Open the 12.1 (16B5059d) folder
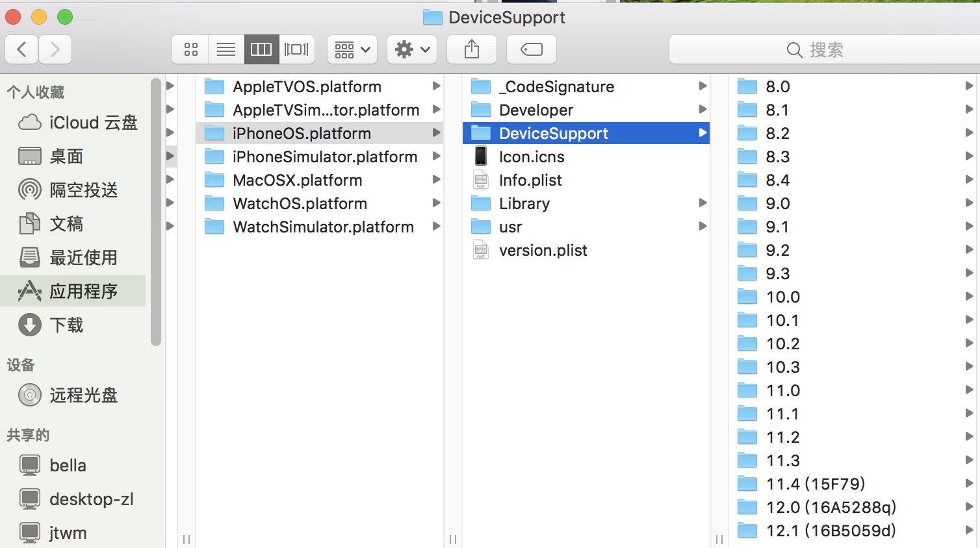Viewport: 980px width, 548px height. tap(853, 530)
